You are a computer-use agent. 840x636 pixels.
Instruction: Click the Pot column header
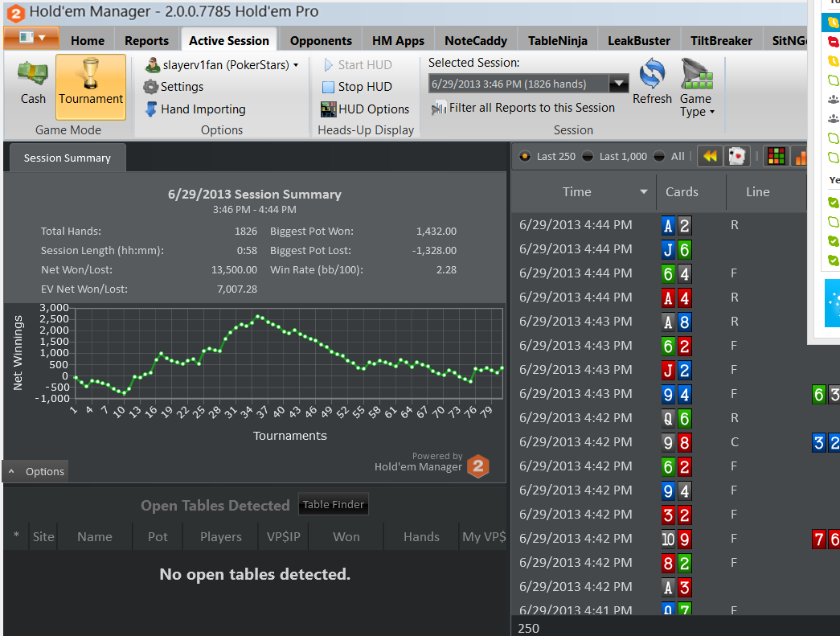158,537
